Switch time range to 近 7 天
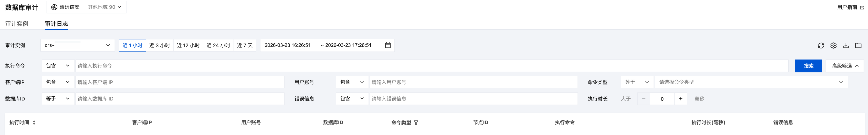The image size is (868, 135). (x=245, y=45)
